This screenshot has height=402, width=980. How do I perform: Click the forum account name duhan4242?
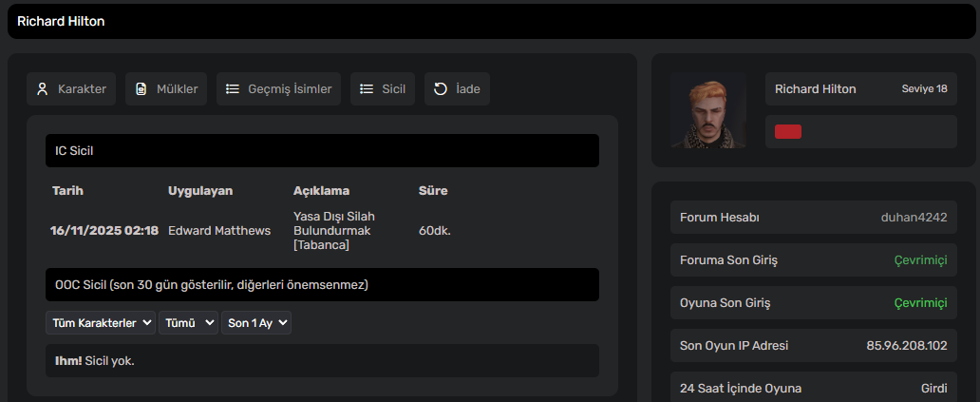pyautogui.click(x=914, y=218)
